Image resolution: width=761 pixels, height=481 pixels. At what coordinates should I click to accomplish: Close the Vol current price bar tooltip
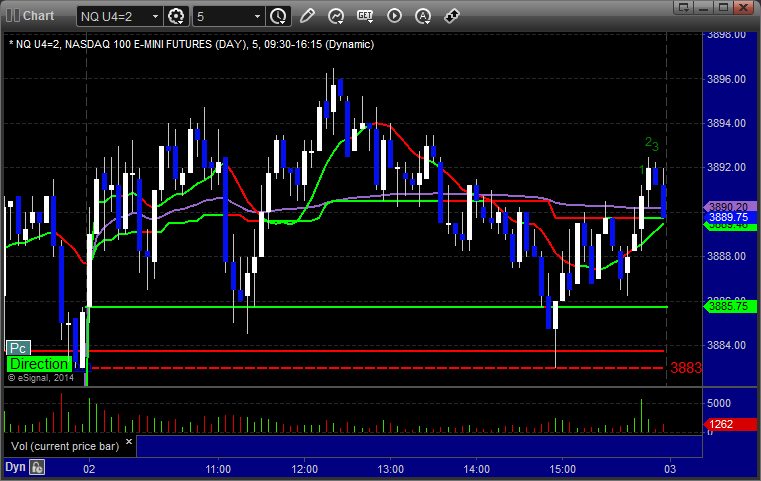(x=130, y=440)
